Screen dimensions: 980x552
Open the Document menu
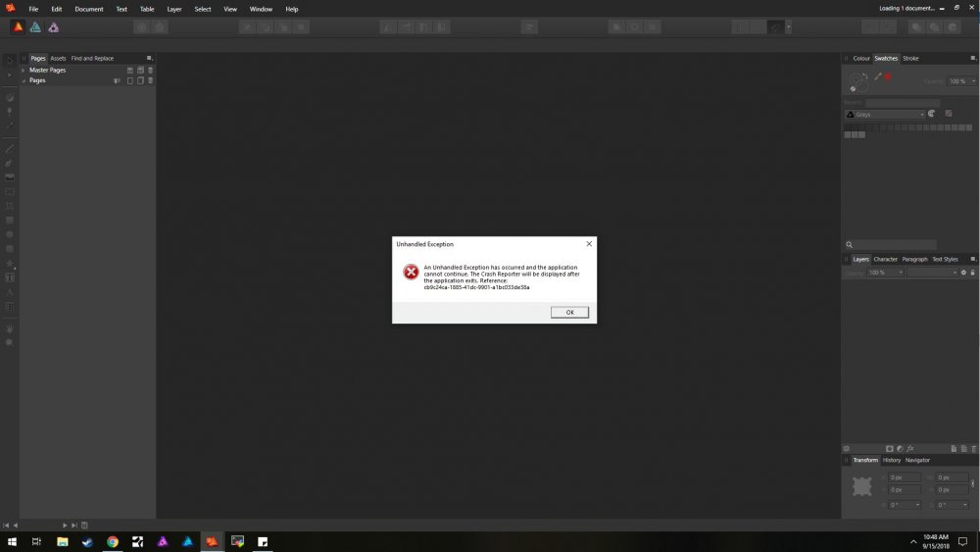click(89, 10)
